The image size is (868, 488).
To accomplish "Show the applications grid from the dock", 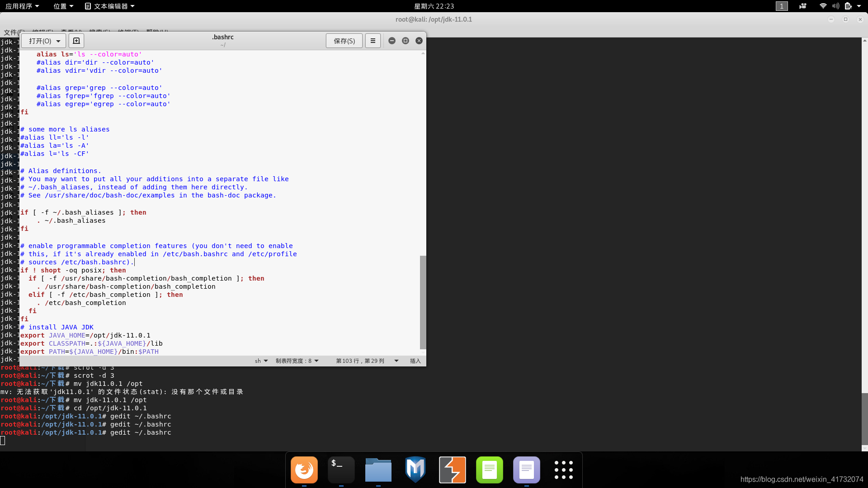I will click(564, 469).
